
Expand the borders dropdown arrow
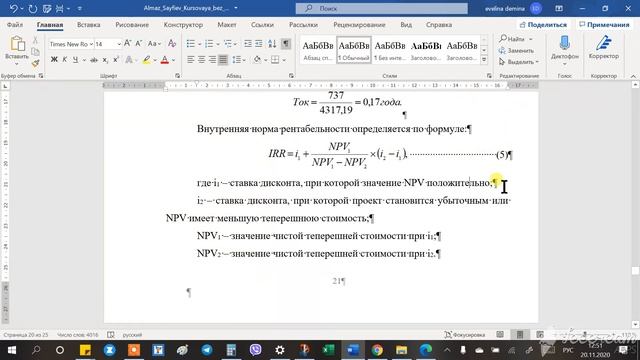click(x=284, y=60)
